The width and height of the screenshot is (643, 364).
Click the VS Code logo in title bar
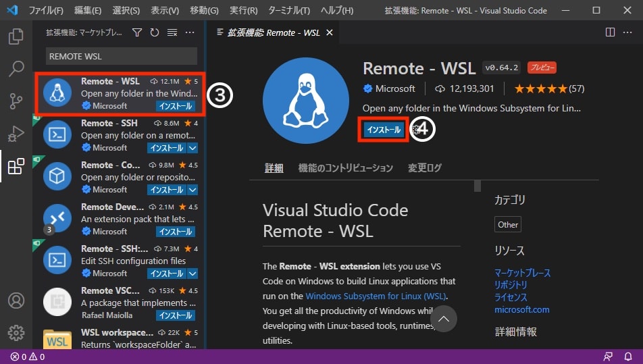(x=12, y=10)
